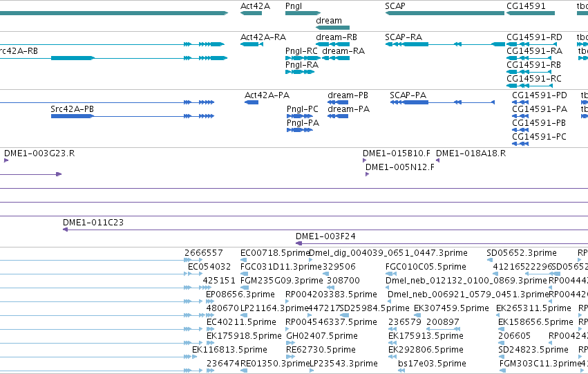Select the SCAP-RA transcript label

pos(404,37)
